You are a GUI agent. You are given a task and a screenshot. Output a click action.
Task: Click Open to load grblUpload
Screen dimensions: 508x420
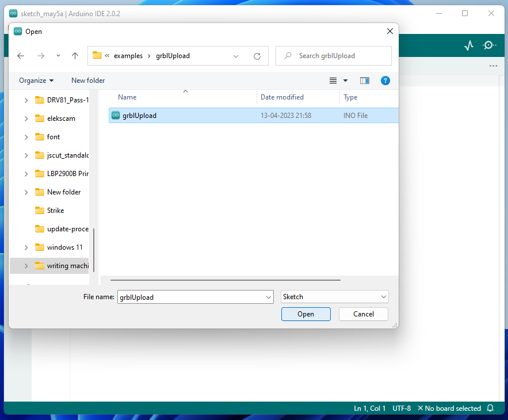click(305, 314)
